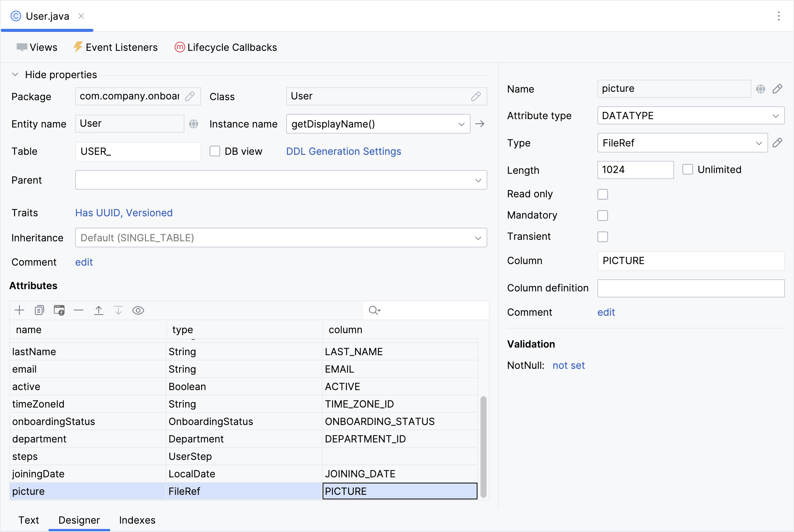This screenshot has height=532, width=794.
Task: Click the eye icon in attributes toolbar
Action: coord(138,310)
